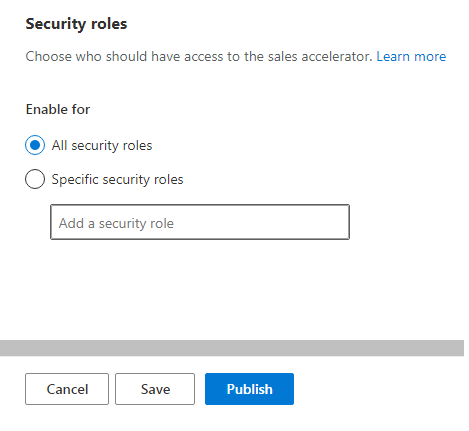Click the Cancel button
This screenshot has height=431, width=469.
[x=67, y=389]
